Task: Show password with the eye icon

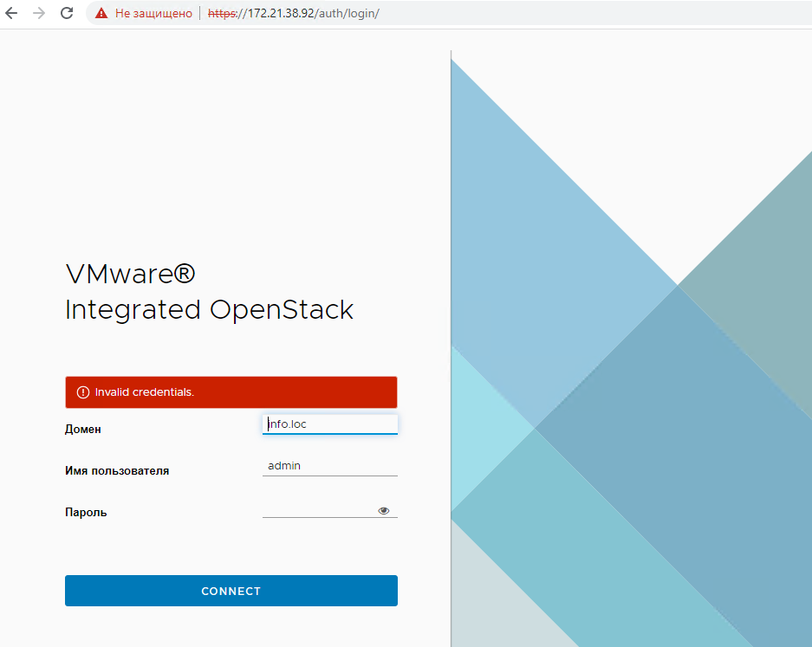Action: (384, 511)
